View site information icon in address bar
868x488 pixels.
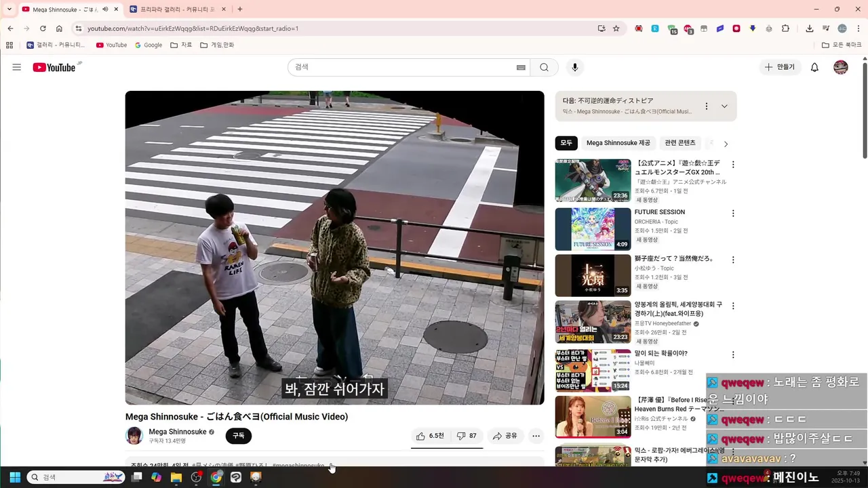pos(78,28)
